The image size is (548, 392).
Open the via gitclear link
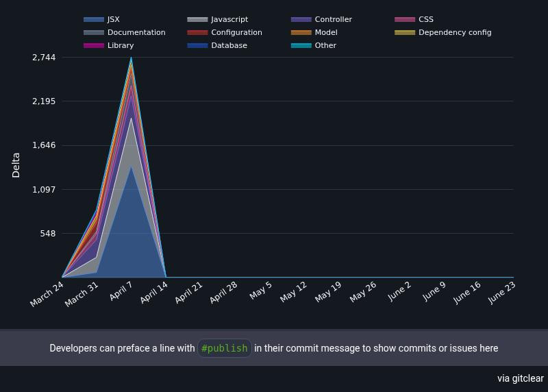520,378
